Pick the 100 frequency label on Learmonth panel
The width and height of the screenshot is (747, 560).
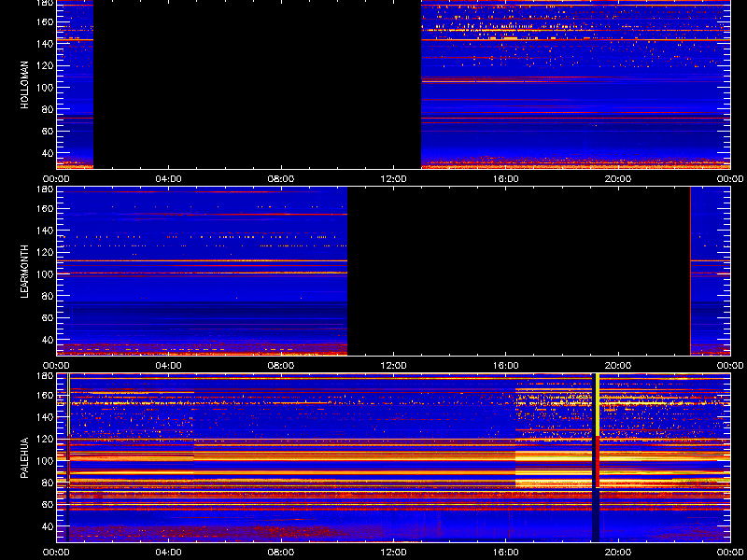pyautogui.click(x=44, y=274)
